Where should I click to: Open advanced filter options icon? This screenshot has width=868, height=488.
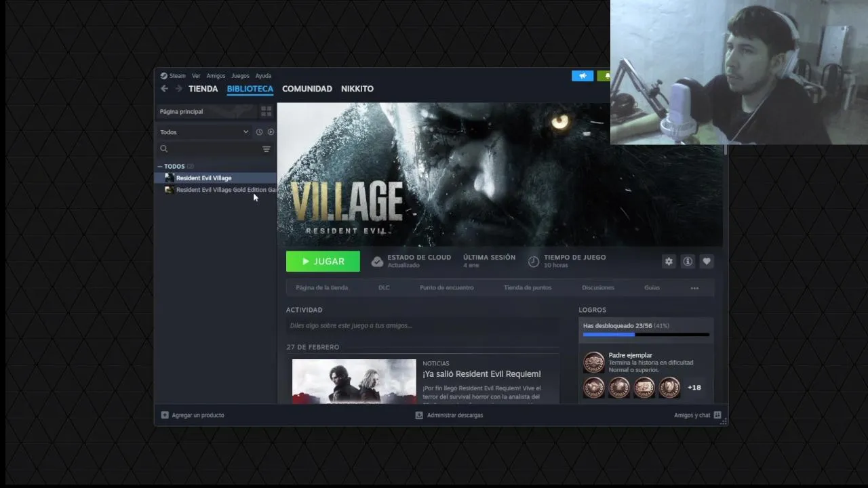267,149
